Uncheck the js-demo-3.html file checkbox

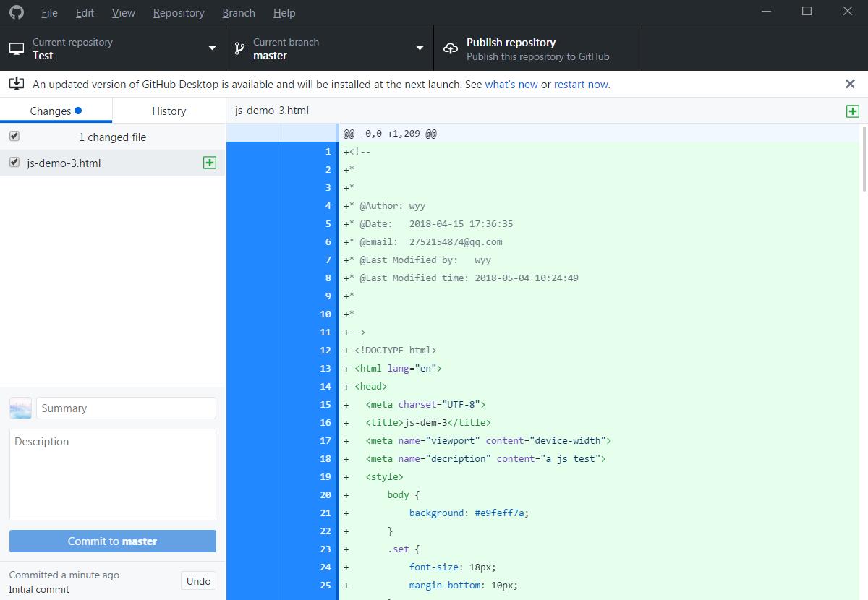tap(14, 163)
